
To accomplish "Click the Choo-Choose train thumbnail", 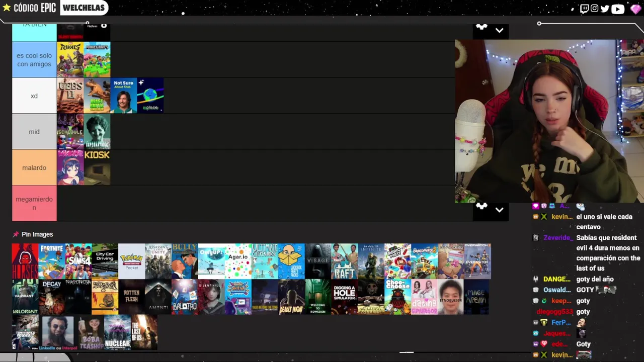I will 397,297.
